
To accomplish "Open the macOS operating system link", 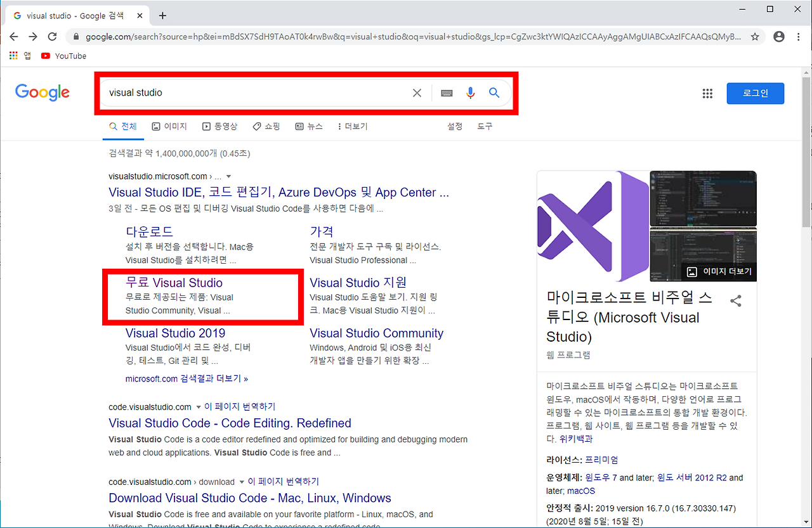I will 581,491.
